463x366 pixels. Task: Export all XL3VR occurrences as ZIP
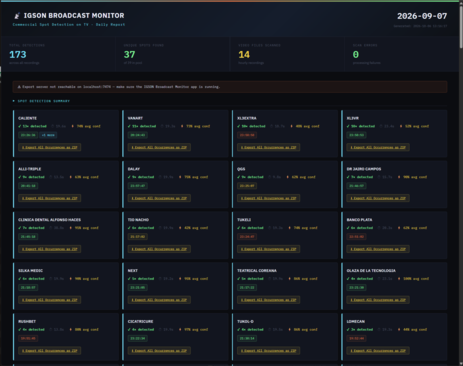click(x=378, y=147)
